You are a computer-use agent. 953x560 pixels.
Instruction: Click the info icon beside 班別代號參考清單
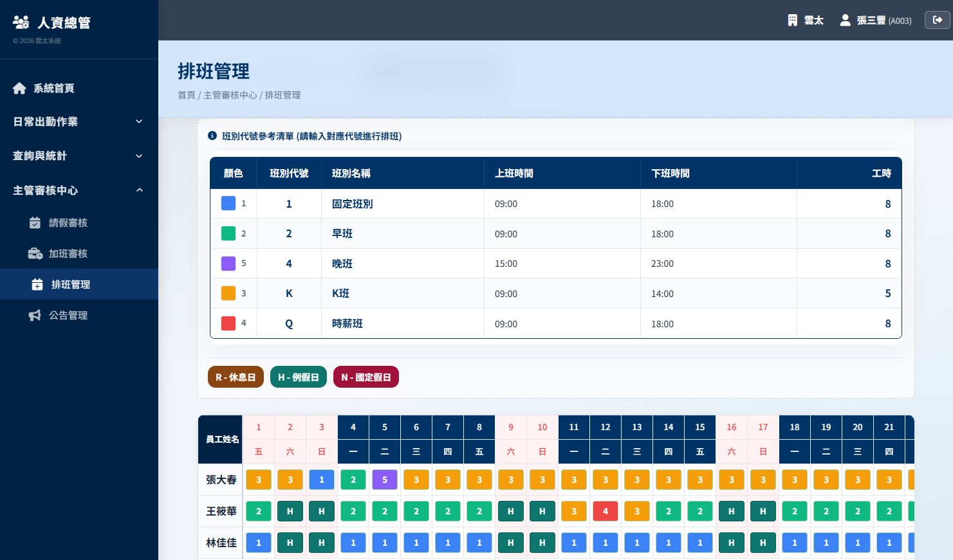click(x=212, y=136)
